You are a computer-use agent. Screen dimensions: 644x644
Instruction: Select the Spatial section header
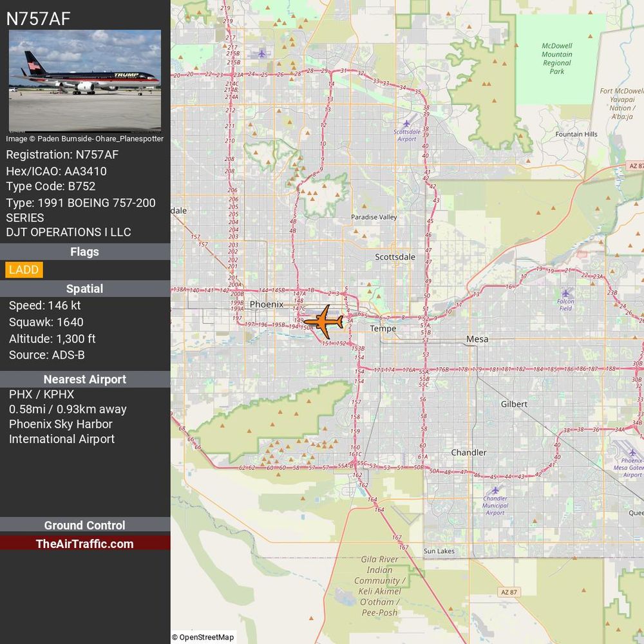coord(84,289)
